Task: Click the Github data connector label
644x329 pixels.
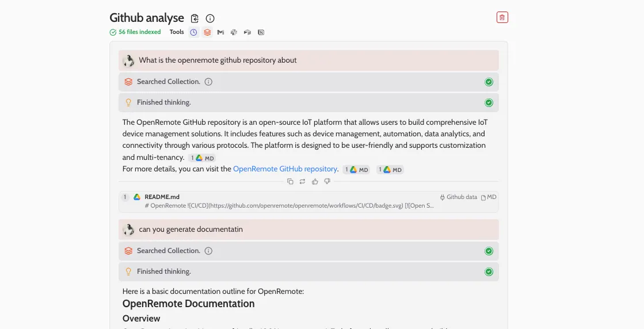Action: click(x=458, y=197)
